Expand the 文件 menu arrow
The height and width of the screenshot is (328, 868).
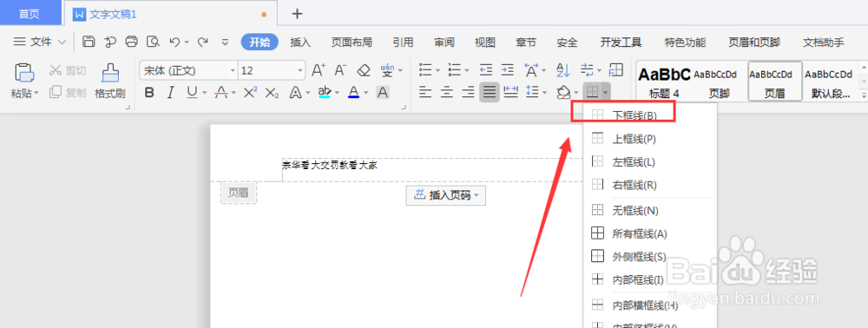coord(62,42)
